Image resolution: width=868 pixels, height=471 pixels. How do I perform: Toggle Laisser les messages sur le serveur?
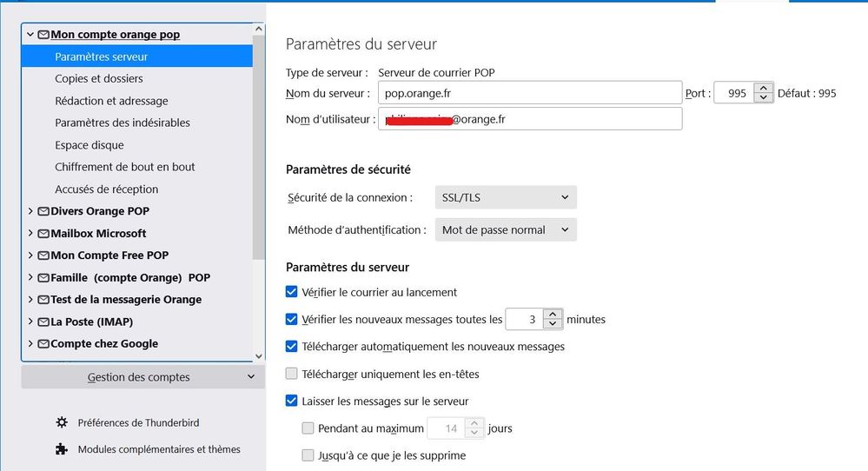coord(292,401)
